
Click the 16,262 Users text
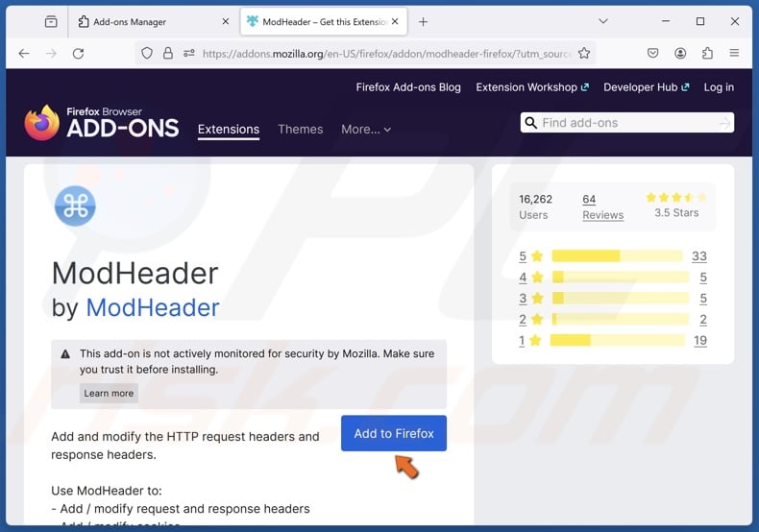pos(535,207)
